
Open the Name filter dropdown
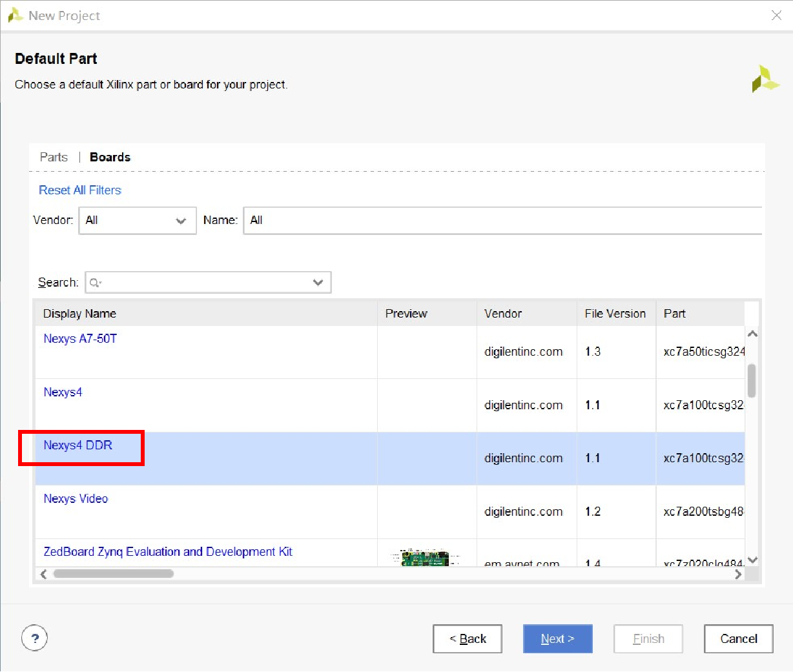(502, 220)
